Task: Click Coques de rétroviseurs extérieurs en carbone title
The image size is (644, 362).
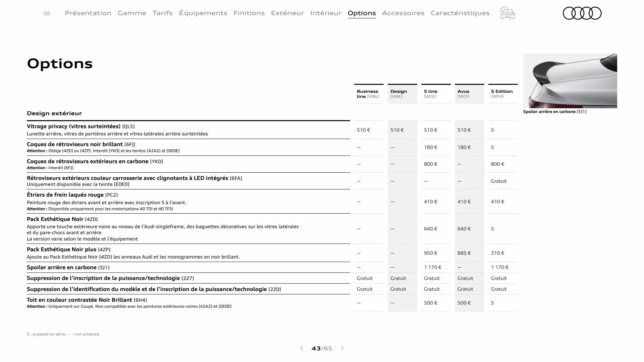Action: (x=95, y=161)
